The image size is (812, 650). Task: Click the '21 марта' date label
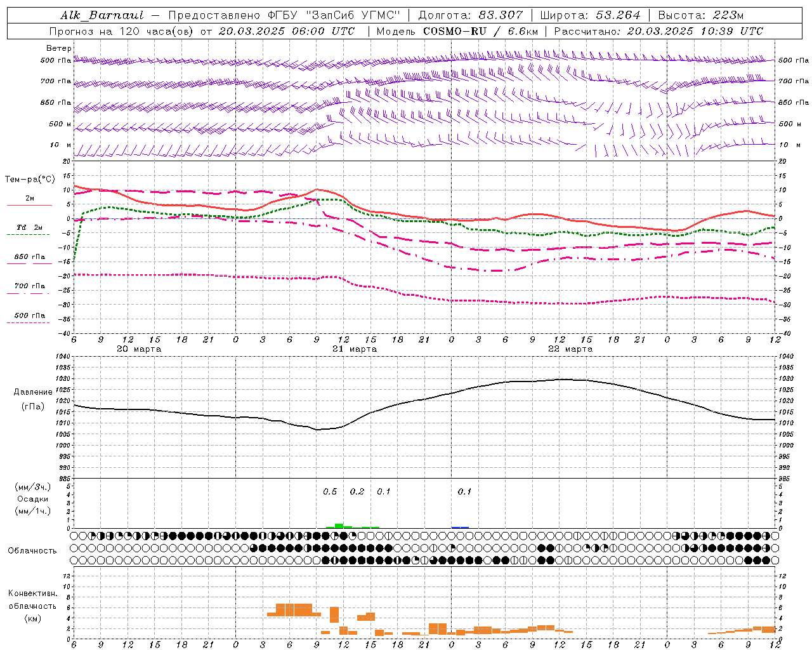point(355,349)
